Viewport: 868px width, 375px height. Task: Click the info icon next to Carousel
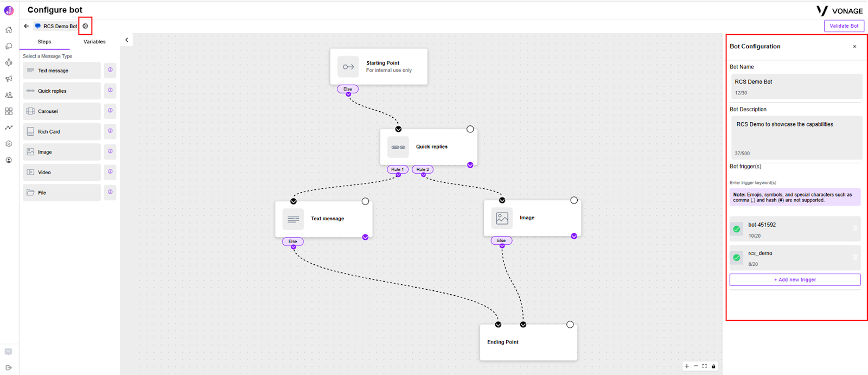110,111
